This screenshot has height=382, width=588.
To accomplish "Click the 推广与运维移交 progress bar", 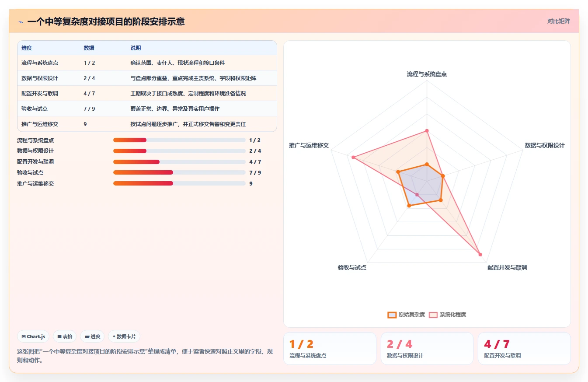I will (x=179, y=183).
